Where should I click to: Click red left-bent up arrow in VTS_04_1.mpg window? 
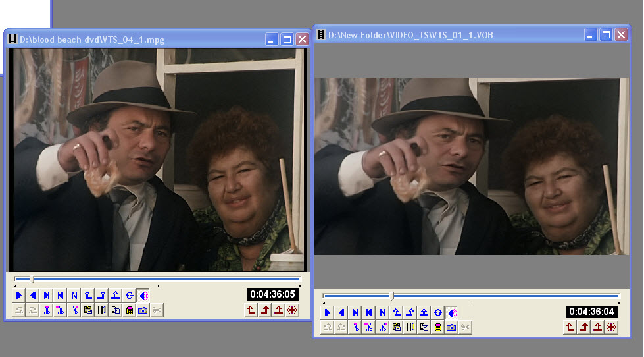[251, 310]
